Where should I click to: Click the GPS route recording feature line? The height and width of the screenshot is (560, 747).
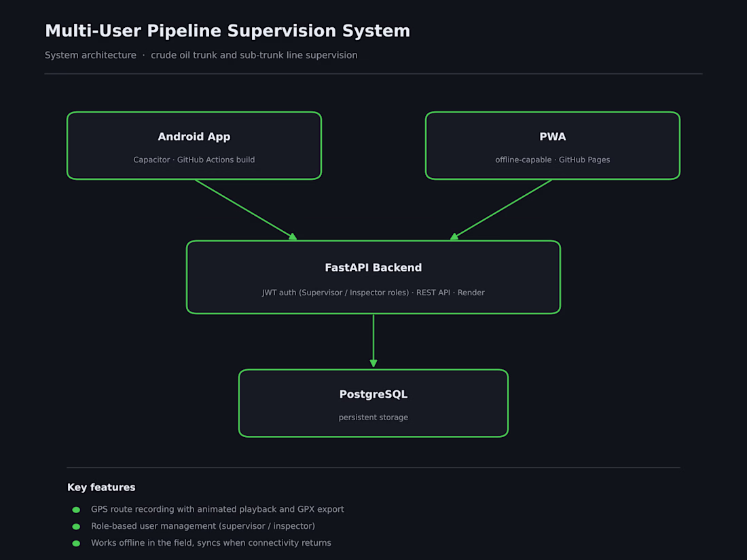pos(217,510)
